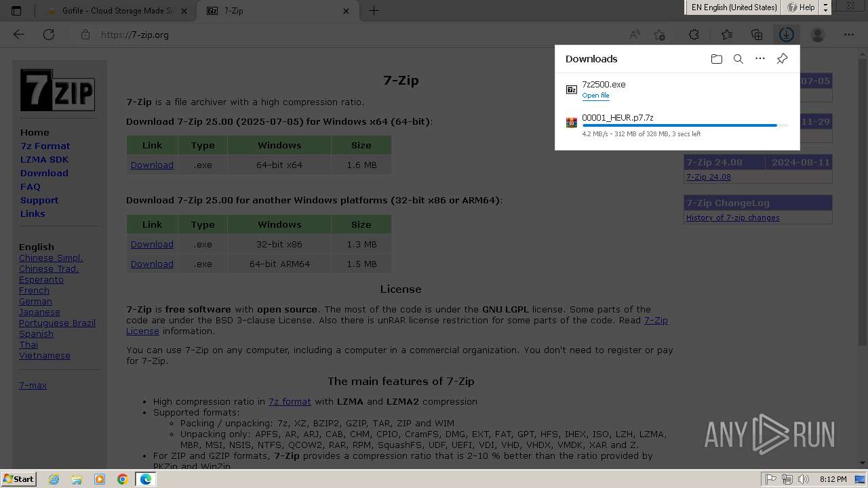
Task: Open the Download sidebar link
Action: click(44, 173)
